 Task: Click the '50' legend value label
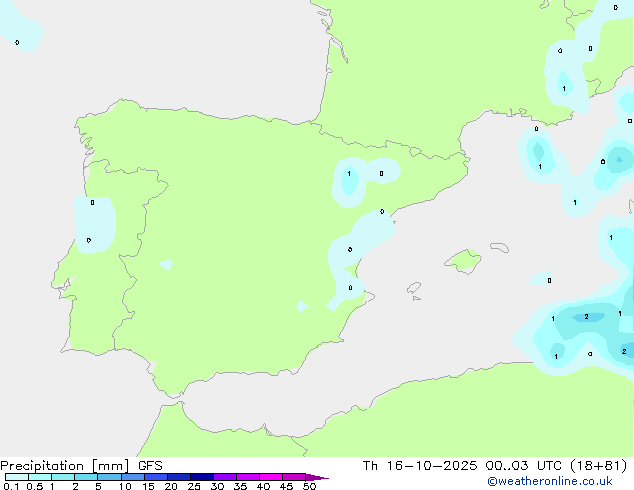309,486
